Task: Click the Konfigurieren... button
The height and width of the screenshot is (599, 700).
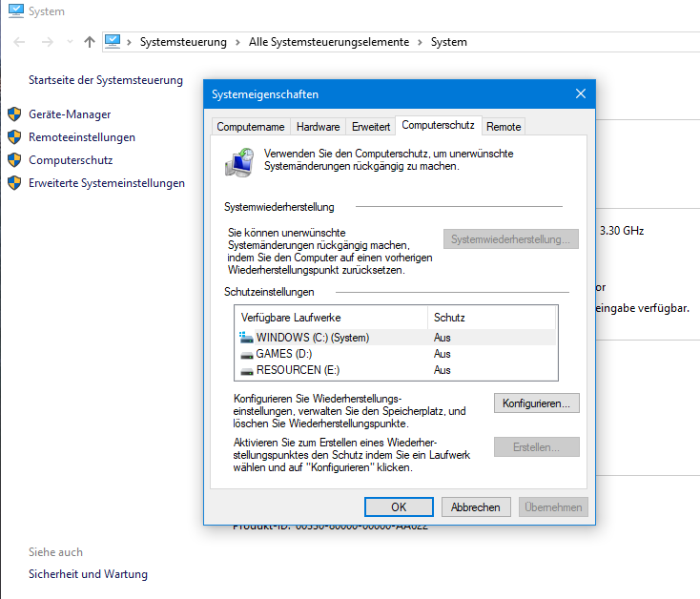Action: (537, 403)
